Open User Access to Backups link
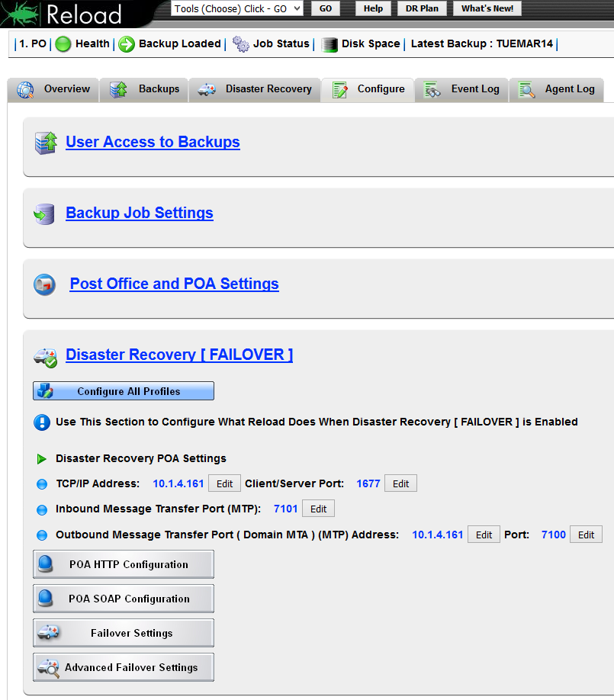The height and width of the screenshot is (700, 614). tap(153, 142)
